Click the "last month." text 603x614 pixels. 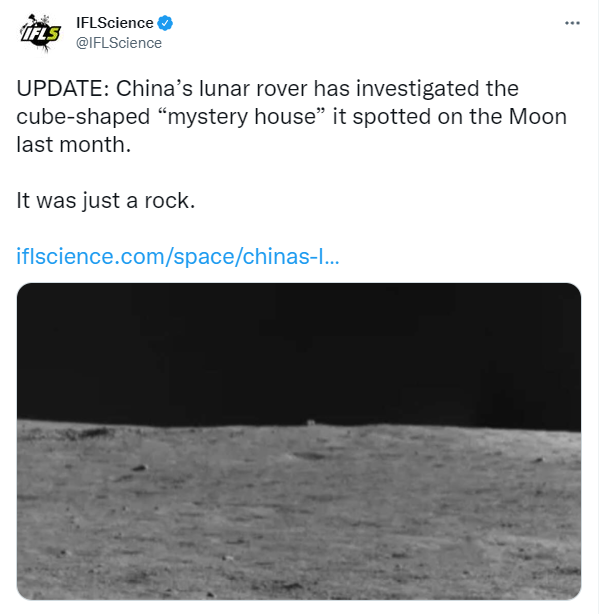click(74, 145)
